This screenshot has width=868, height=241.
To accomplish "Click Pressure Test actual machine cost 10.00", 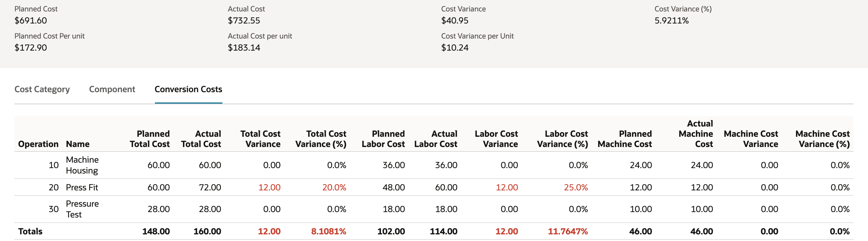I will click(x=702, y=209).
